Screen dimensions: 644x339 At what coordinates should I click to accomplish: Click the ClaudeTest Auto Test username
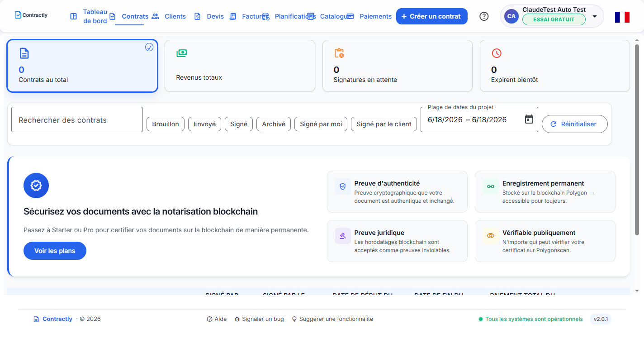[x=554, y=10]
